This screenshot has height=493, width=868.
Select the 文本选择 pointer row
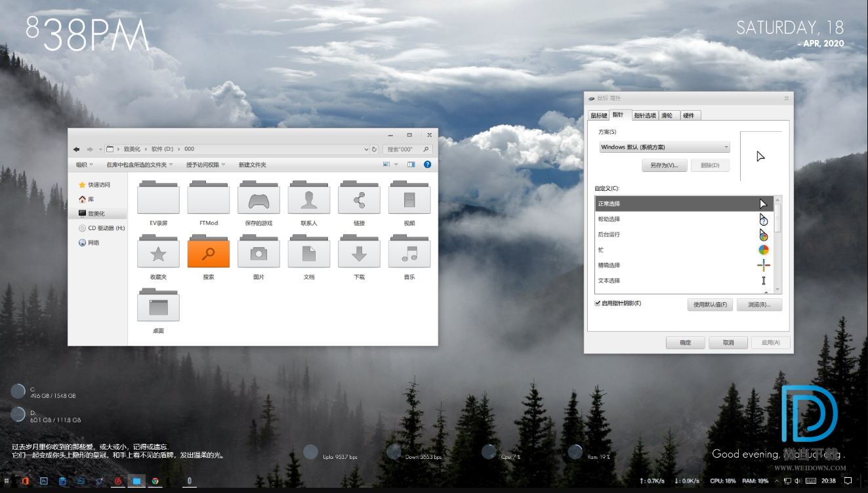tap(684, 281)
